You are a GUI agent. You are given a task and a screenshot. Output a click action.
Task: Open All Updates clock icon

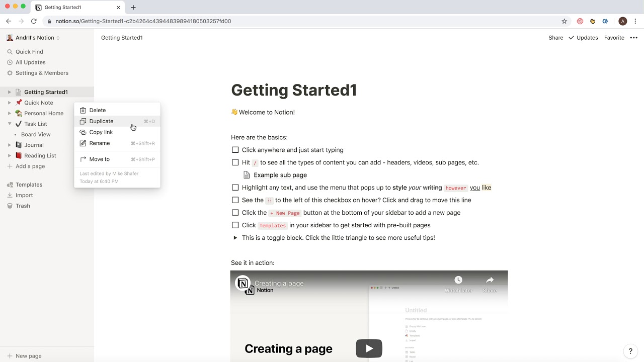(x=10, y=62)
